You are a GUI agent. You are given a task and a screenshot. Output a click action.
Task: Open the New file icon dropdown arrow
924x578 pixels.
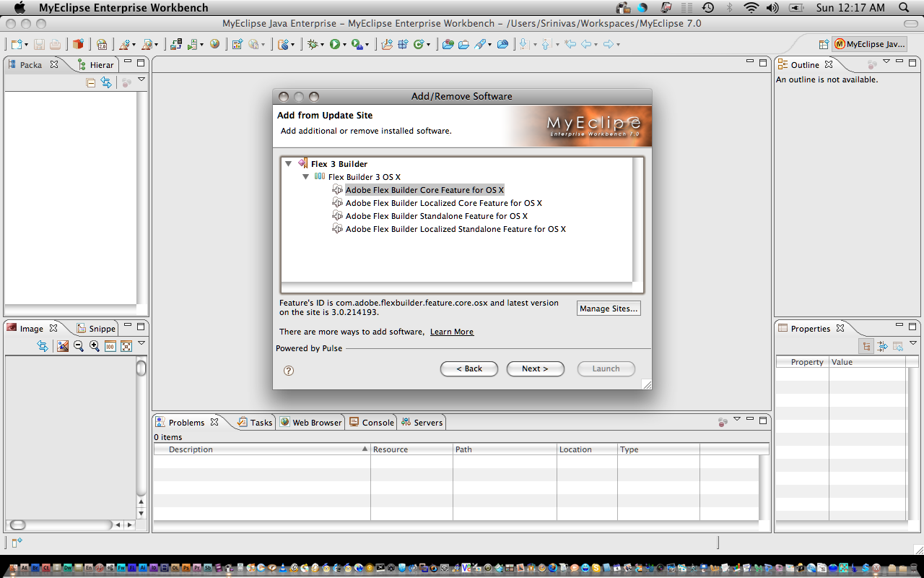pos(26,45)
